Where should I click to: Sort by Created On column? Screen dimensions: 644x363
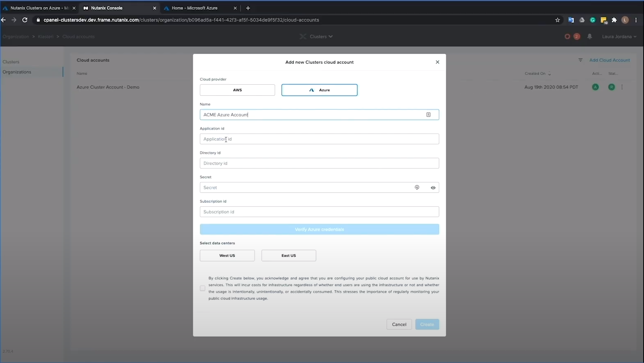click(x=537, y=74)
